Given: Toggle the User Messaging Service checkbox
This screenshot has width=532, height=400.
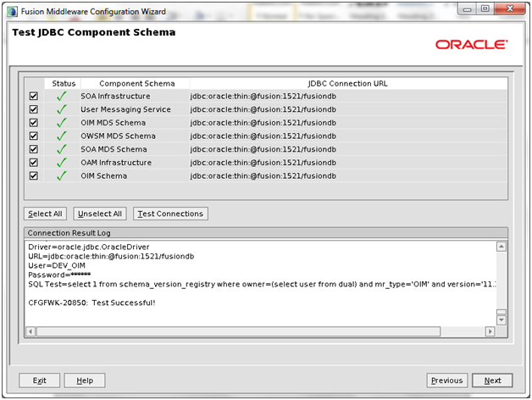Looking at the screenshot, I should point(34,109).
